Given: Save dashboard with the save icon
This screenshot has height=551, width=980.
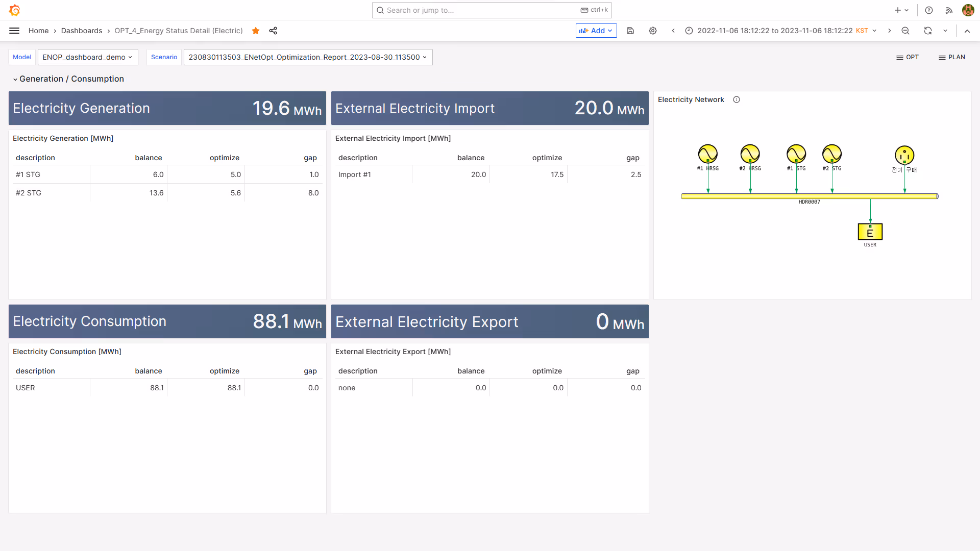Looking at the screenshot, I should [x=630, y=31].
